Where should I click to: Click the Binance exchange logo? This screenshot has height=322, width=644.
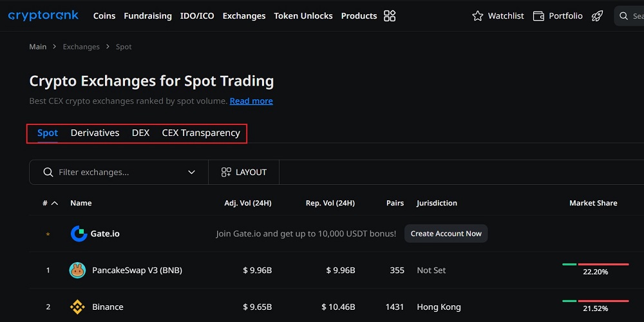pyautogui.click(x=77, y=307)
